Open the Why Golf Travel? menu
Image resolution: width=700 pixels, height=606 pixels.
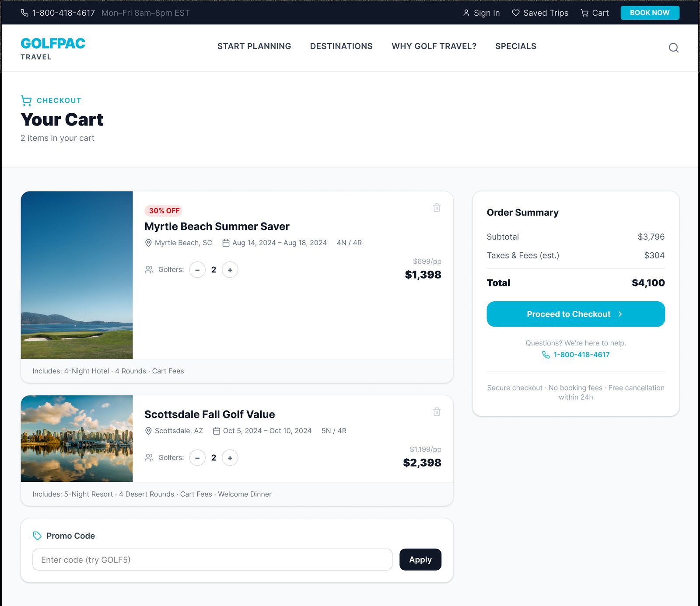[x=434, y=46]
